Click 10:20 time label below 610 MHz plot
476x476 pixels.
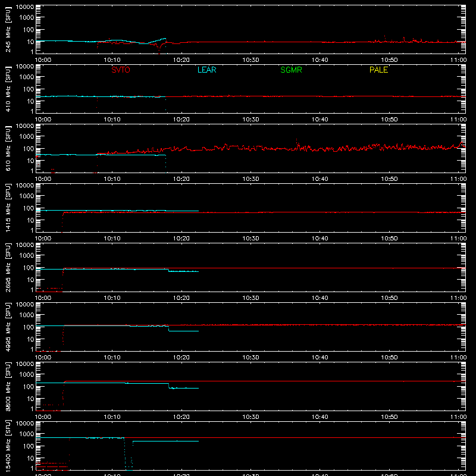point(181,179)
